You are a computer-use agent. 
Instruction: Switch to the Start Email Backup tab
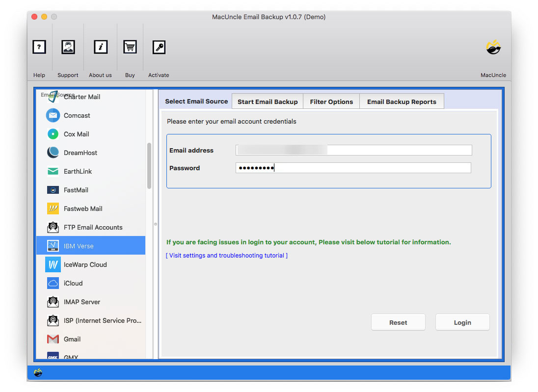[x=267, y=101]
